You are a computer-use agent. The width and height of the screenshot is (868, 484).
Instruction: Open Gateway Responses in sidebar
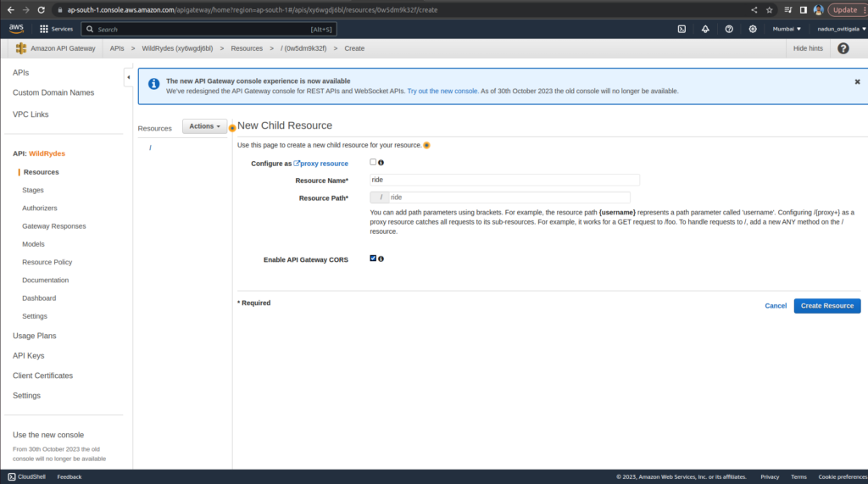click(x=53, y=226)
